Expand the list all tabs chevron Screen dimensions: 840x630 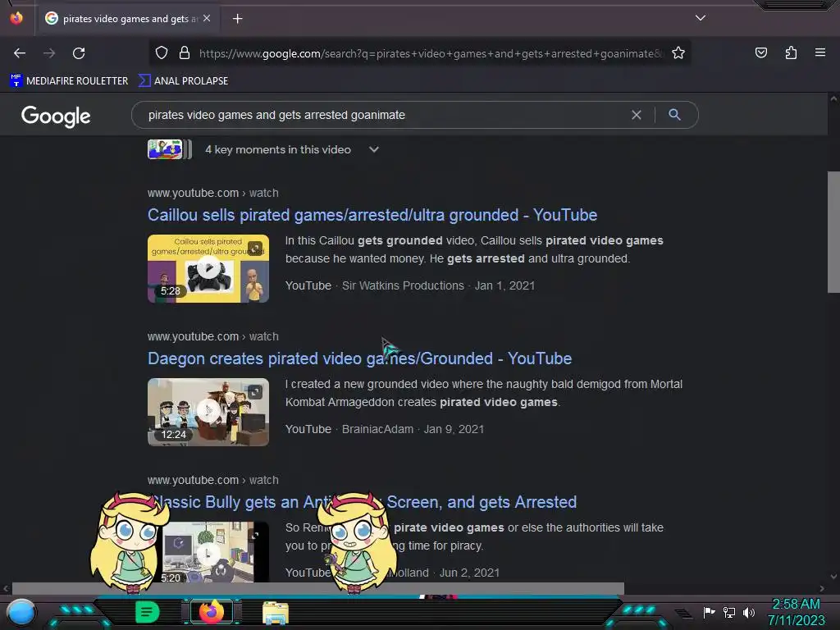click(701, 18)
